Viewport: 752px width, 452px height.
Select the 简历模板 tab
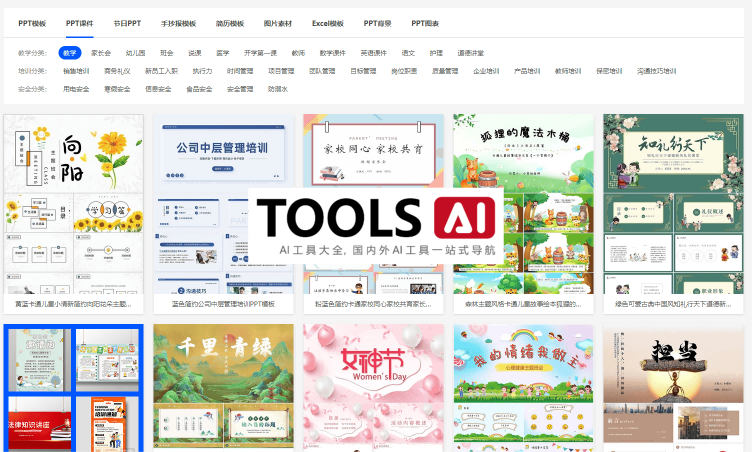click(x=230, y=22)
